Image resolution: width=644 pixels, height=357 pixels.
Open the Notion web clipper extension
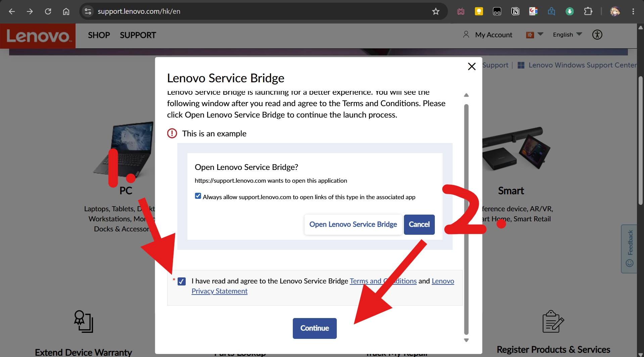click(515, 11)
